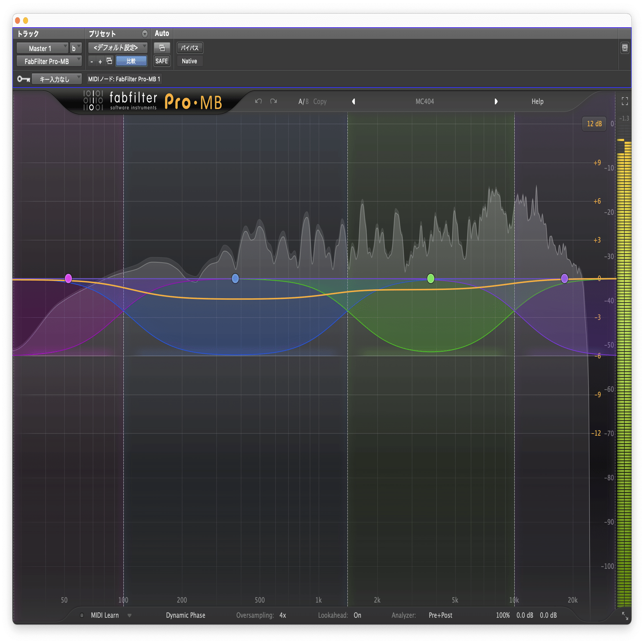Enter full screen mode icon

pyautogui.click(x=625, y=101)
